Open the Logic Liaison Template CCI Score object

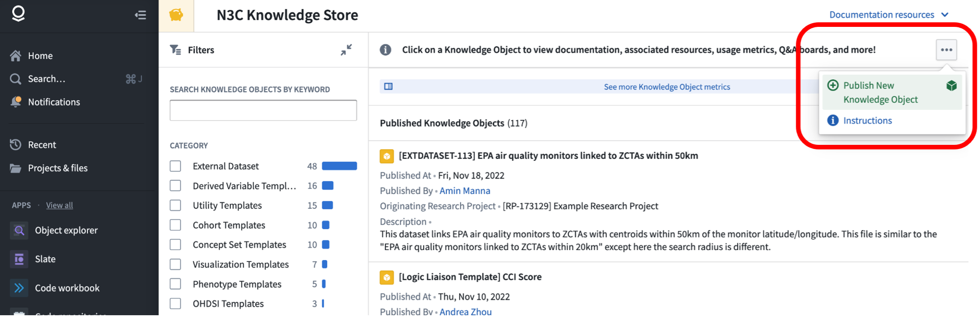click(x=470, y=277)
